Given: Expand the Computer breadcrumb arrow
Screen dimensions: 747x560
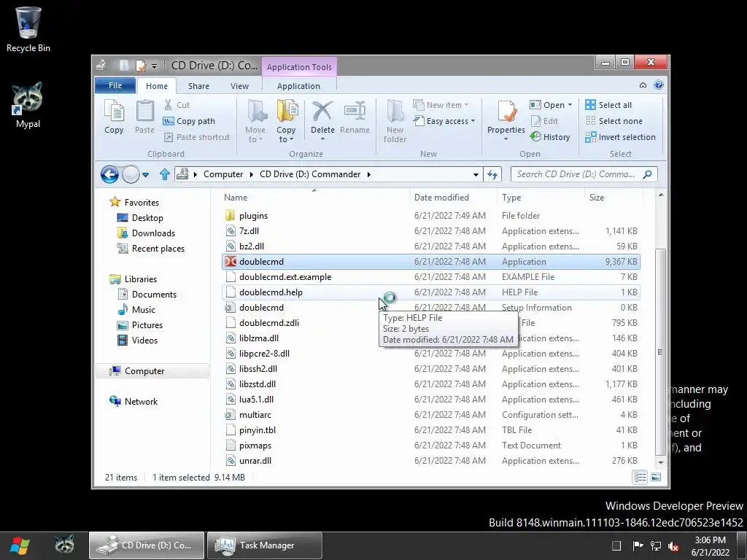Looking at the screenshot, I should (x=252, y=174).
